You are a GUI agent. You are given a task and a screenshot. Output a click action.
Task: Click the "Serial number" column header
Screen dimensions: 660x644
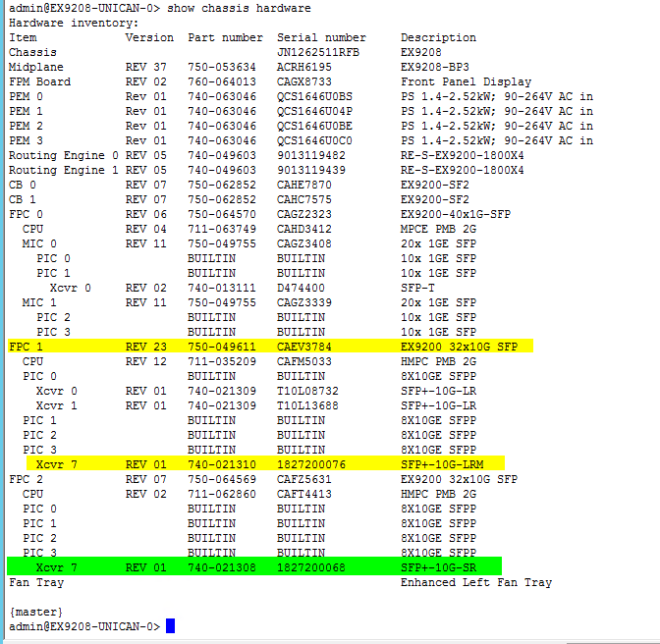pyautogui.click(x=321, y=37)
